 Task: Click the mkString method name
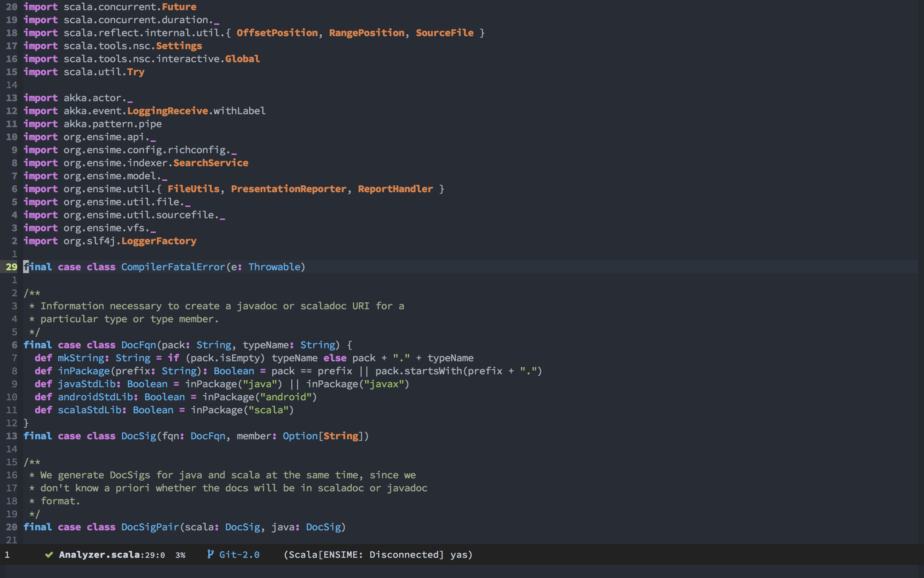(x=81, y=358)
